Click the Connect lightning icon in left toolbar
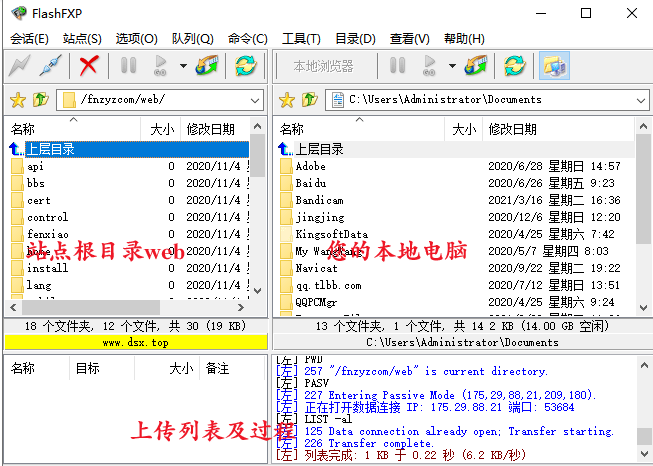 coord(19,66)
